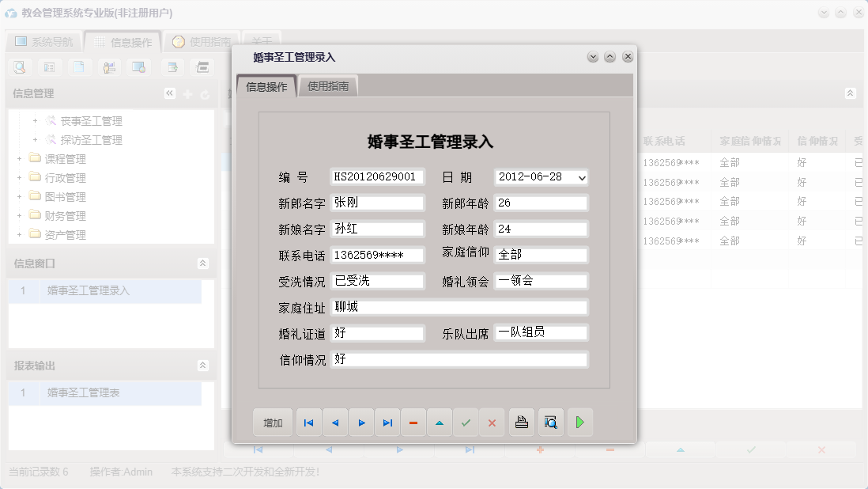Jump to first record using the toolbar icon

coord(308,422)
